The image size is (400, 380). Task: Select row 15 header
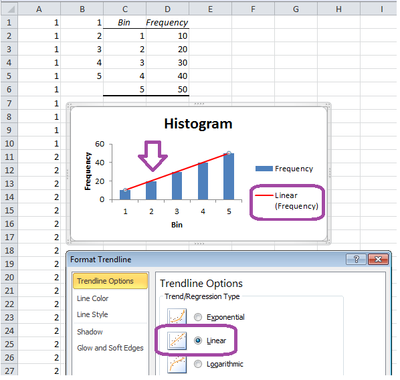[9, 210]
